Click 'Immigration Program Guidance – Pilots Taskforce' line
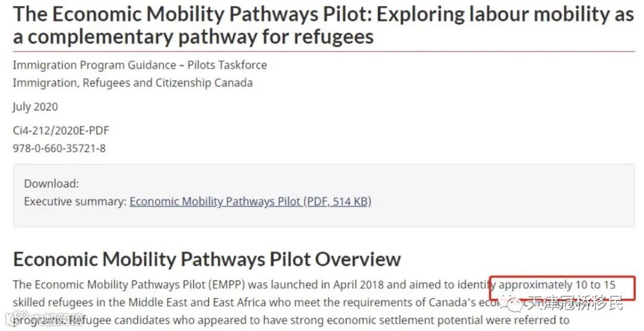Image resolution: width=644 pixels, height=331 pixels. 140,65
